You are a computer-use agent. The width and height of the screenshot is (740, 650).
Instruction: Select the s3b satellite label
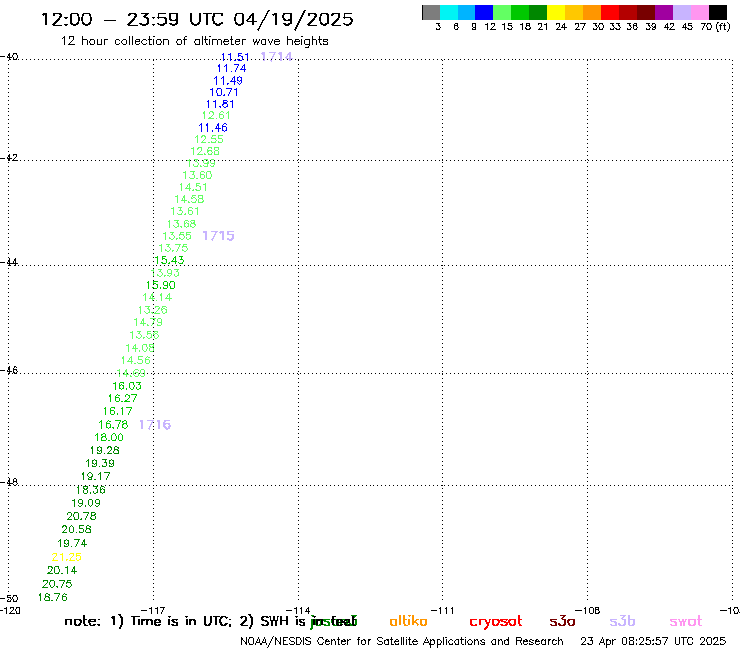coord(622,621)
